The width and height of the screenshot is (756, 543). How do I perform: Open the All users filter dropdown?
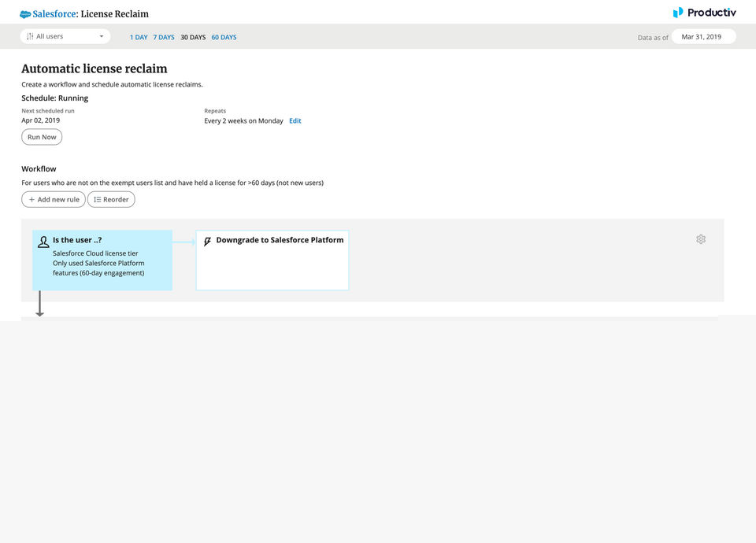click(x=65, y=36)
